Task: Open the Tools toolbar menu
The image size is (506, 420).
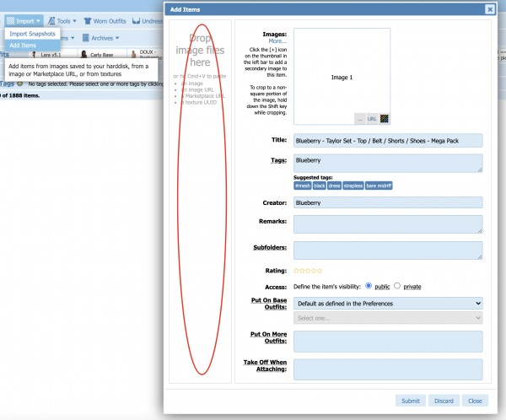Action: pyautogui.click(x=62, y=19)
